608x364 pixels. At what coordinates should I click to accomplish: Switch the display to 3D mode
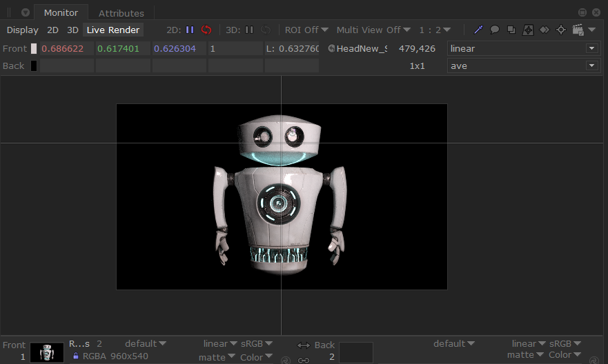pos(72,30)
